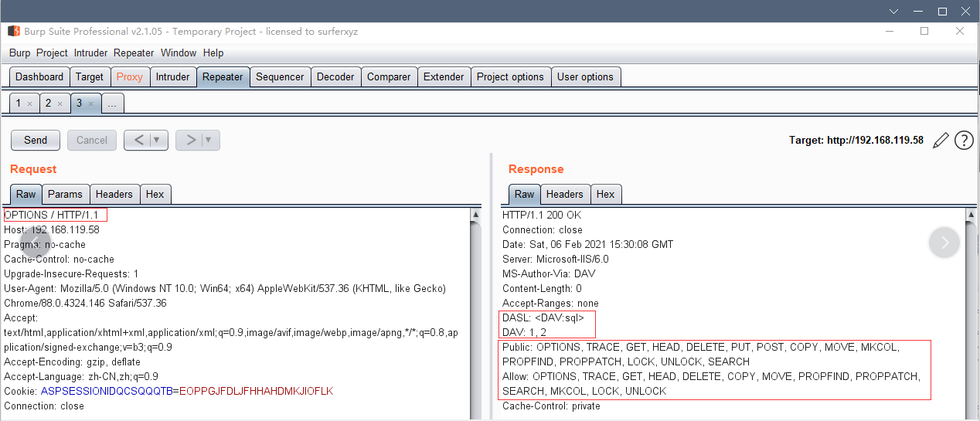The width and height of the screenshot is (980, 421).
Task: Close Repeater tab 3 with its x
Action: [90, 104]
